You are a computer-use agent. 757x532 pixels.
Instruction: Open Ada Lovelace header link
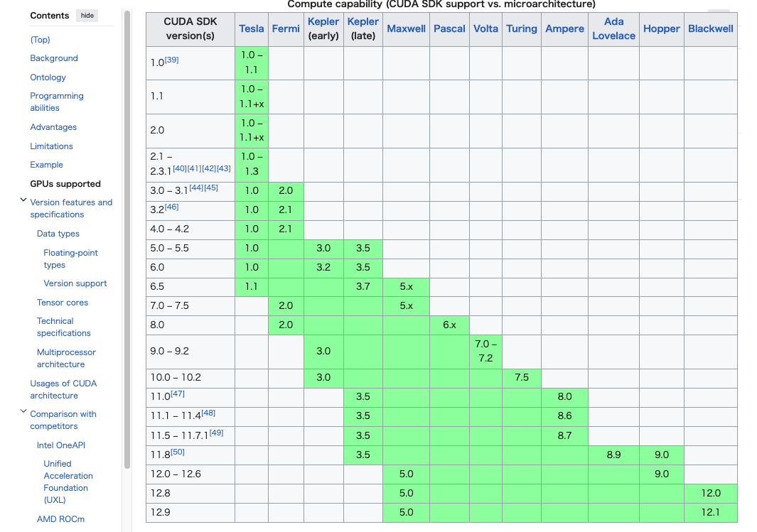(613, 29)
